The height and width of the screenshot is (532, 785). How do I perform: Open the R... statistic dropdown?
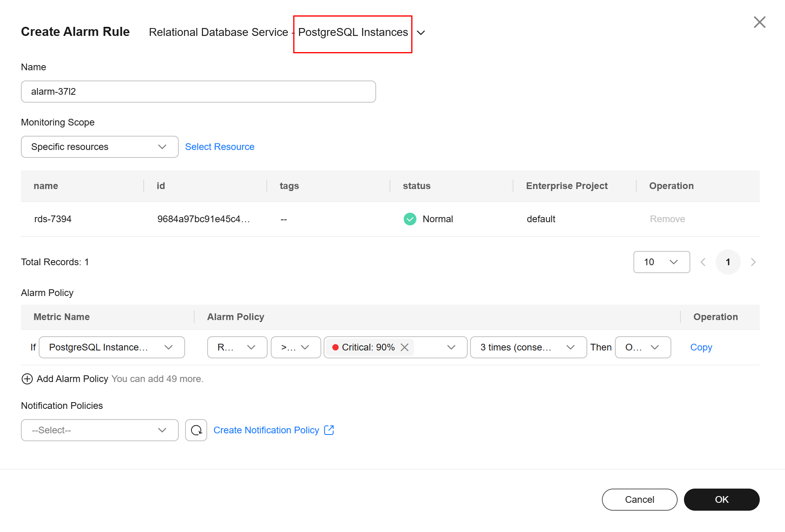coord(237,347)
